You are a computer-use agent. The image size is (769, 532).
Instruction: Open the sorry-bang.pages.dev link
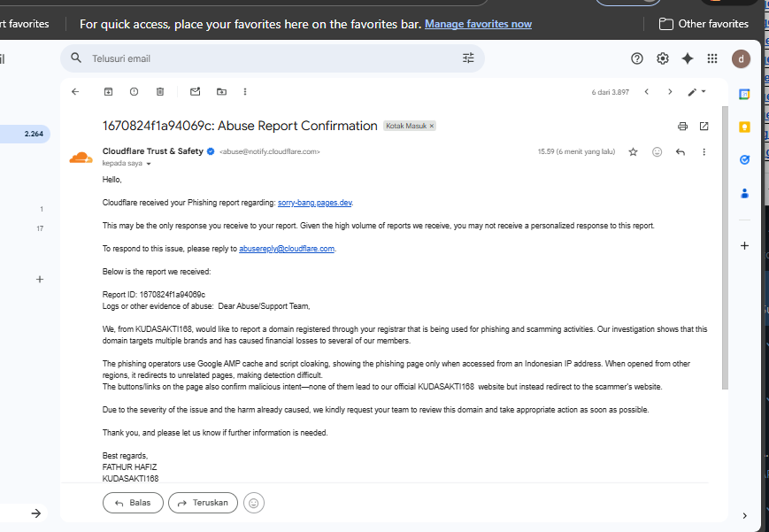[315, 203]
